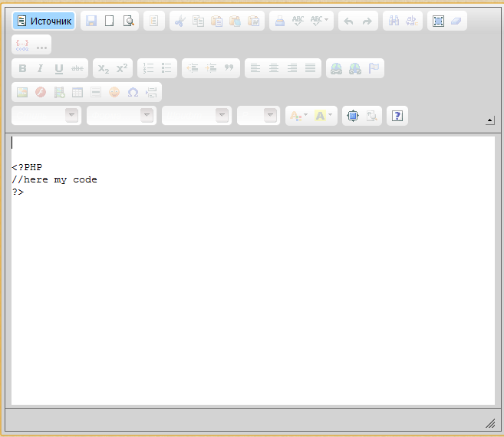Maximize the editor with the Maximize icon

pyautogui.click(x=352, y=116)
